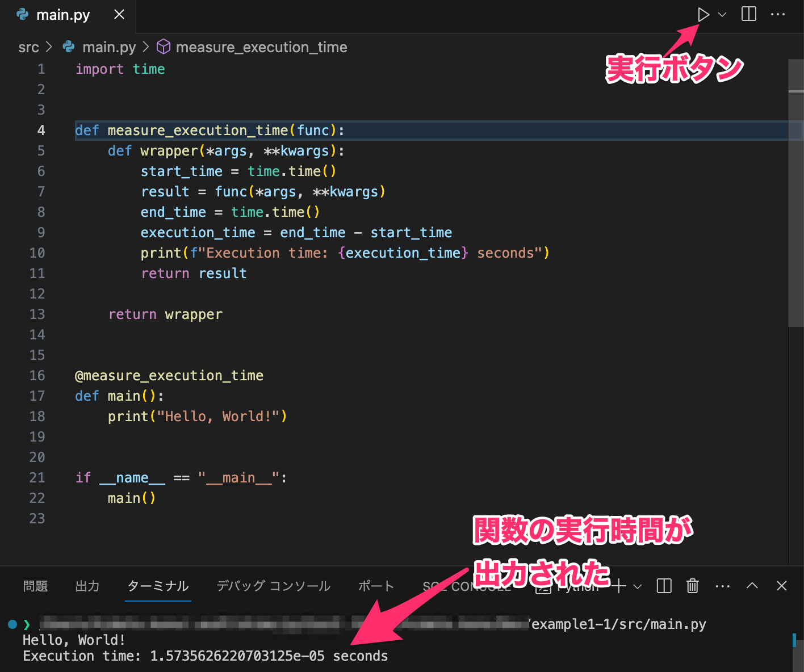This screenshot has width=804, height=672.
Task: Select the 出力 tab in the bottom panel
Action: [87, 586]
